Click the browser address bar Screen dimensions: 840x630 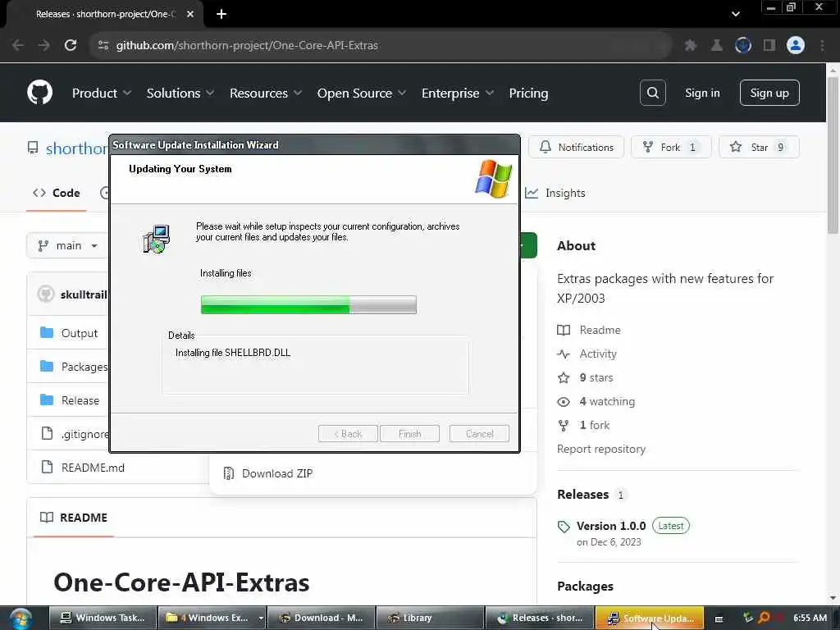[x=381, y=46]
